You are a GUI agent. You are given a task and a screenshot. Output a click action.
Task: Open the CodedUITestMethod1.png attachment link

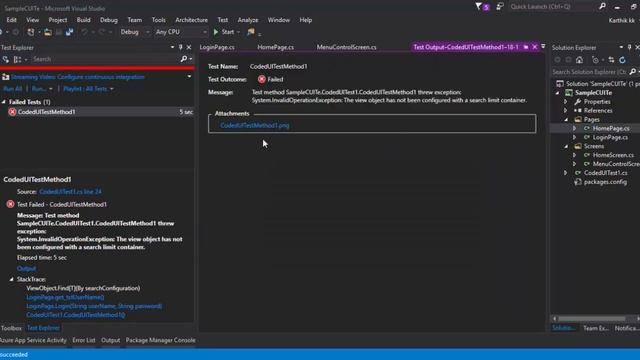pyautogui.click(x=255, y=125)
